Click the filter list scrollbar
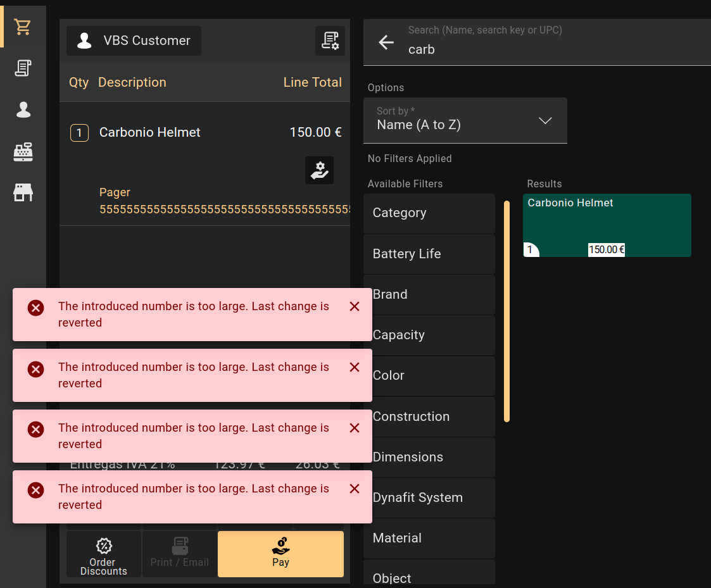This screenshot has height=588, width=711. 507,311
